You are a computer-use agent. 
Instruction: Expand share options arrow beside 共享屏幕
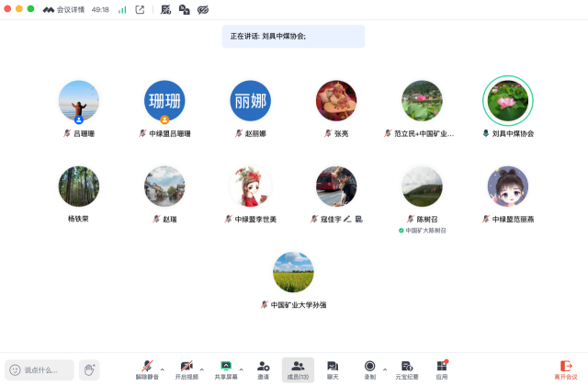pyautogui.click(x=241, y=368)
